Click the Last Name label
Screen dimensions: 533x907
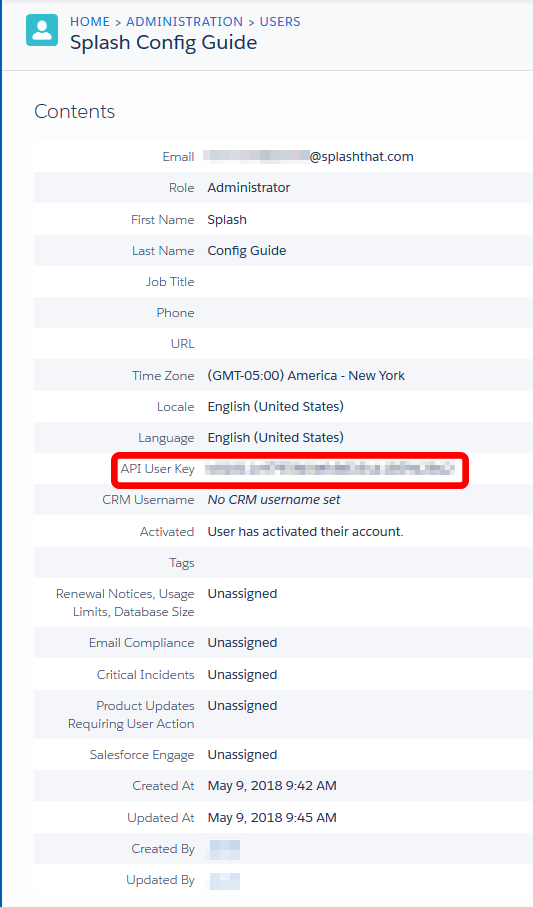tap(163, 251)
